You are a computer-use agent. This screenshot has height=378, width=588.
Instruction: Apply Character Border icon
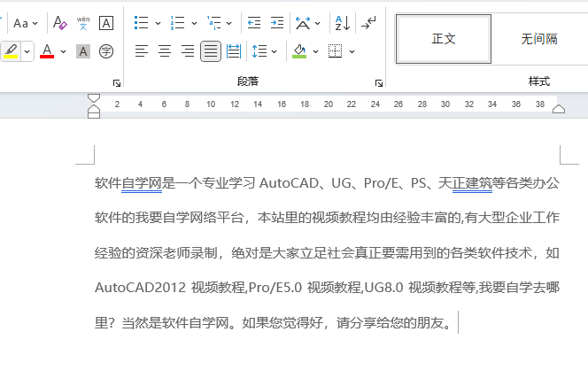(x=106, y=23)
